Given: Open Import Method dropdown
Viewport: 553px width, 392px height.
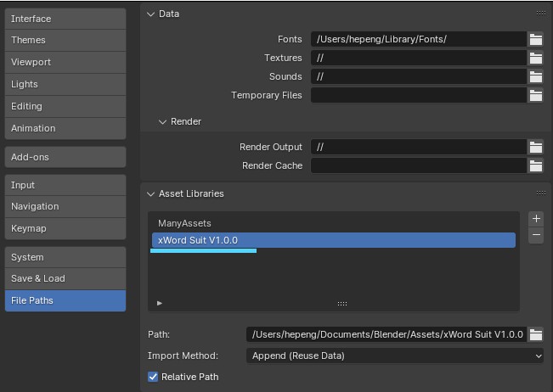Looking at the screenshot, I should [x=395, y=356].
